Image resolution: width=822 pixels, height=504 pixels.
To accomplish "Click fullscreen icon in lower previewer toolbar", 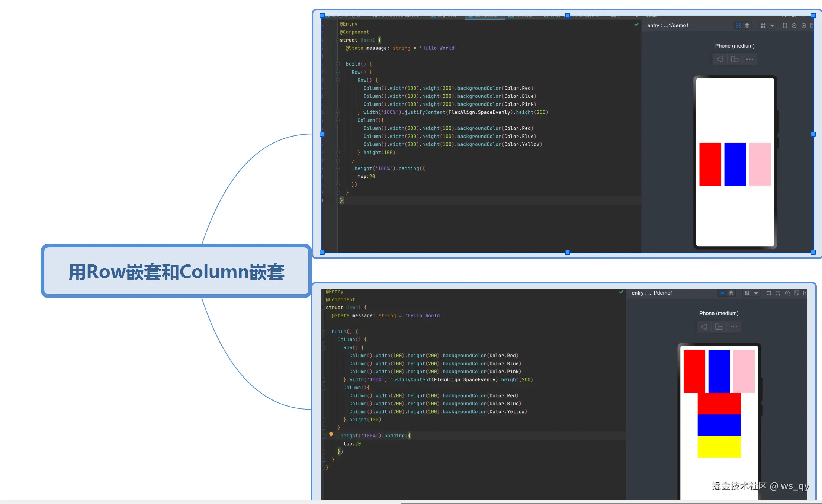I will pyautogui.click(x=796, y=293).
